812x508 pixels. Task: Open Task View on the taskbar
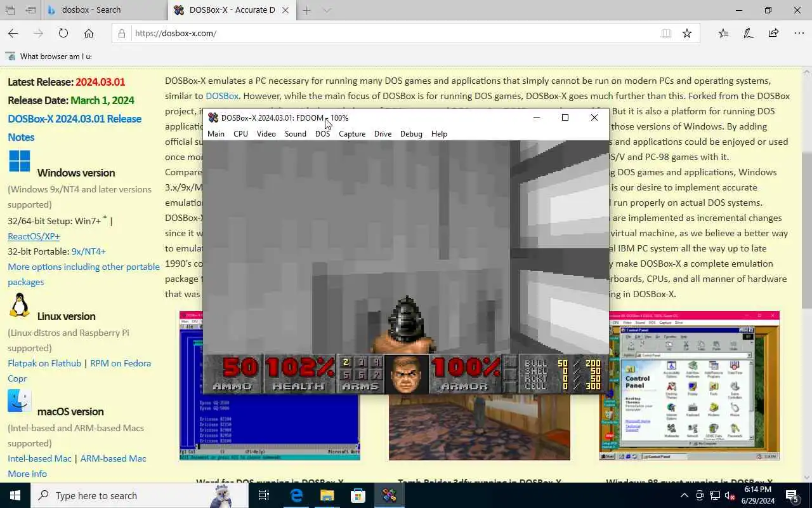pyautogui.click(x=264, y=495)
